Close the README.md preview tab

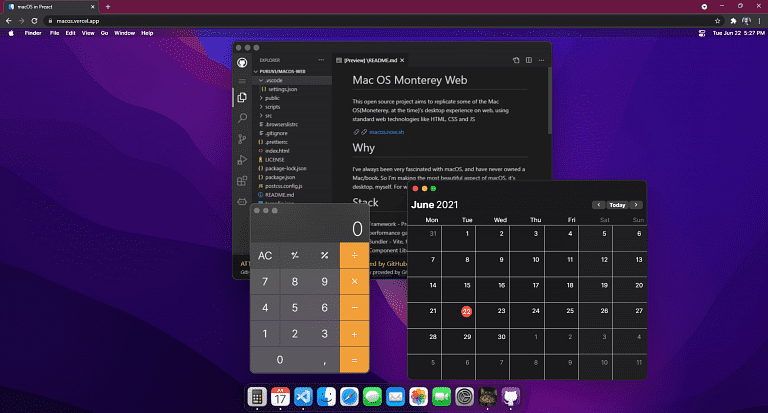402,60
